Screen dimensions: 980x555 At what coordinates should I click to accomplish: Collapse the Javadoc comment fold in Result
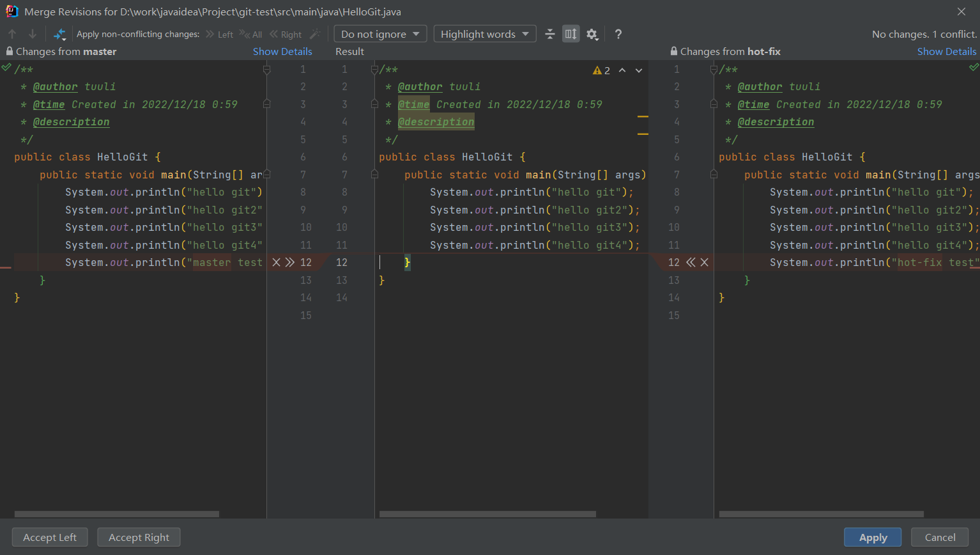(374, 70)
